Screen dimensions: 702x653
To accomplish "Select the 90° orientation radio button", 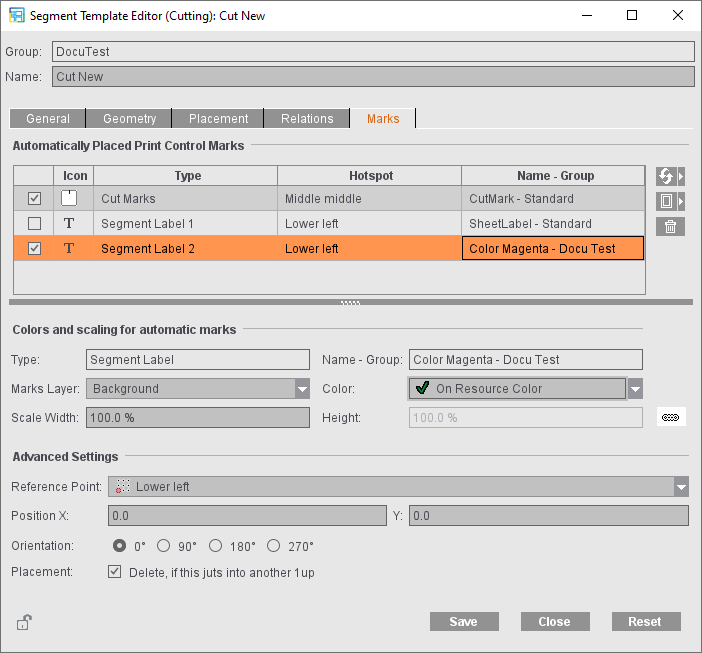I will click(164, 546).
